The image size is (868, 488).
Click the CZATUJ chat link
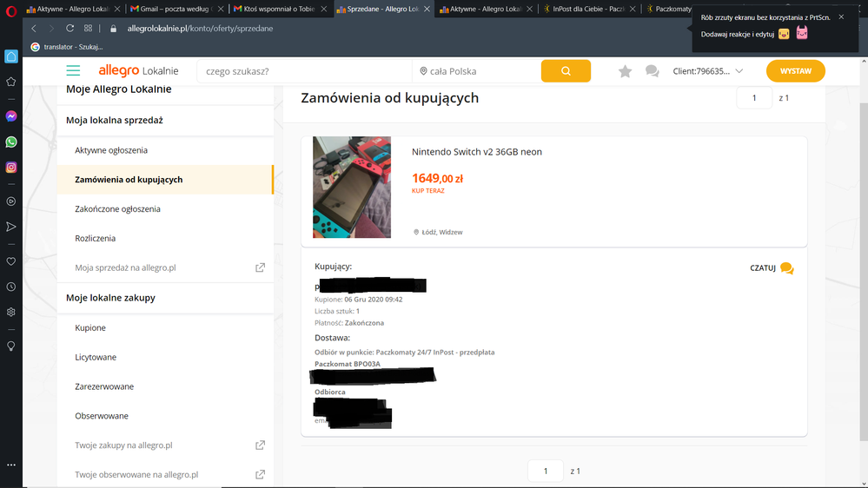click(763, 268)
